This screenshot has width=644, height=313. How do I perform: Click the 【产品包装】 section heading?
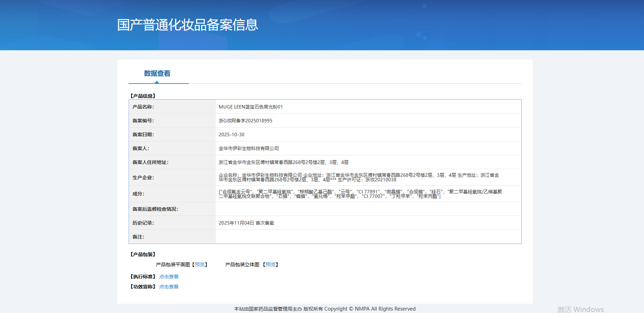(x=143, y=254)
